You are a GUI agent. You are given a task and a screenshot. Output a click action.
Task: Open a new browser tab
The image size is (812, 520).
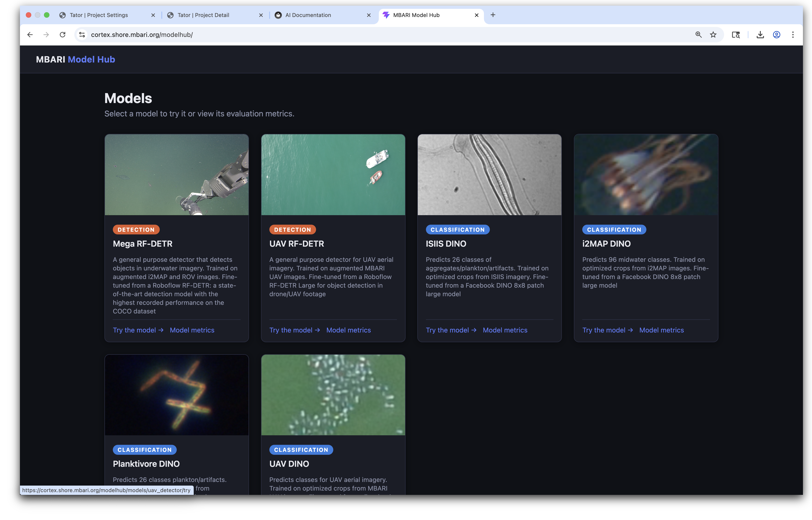point(493,15)
